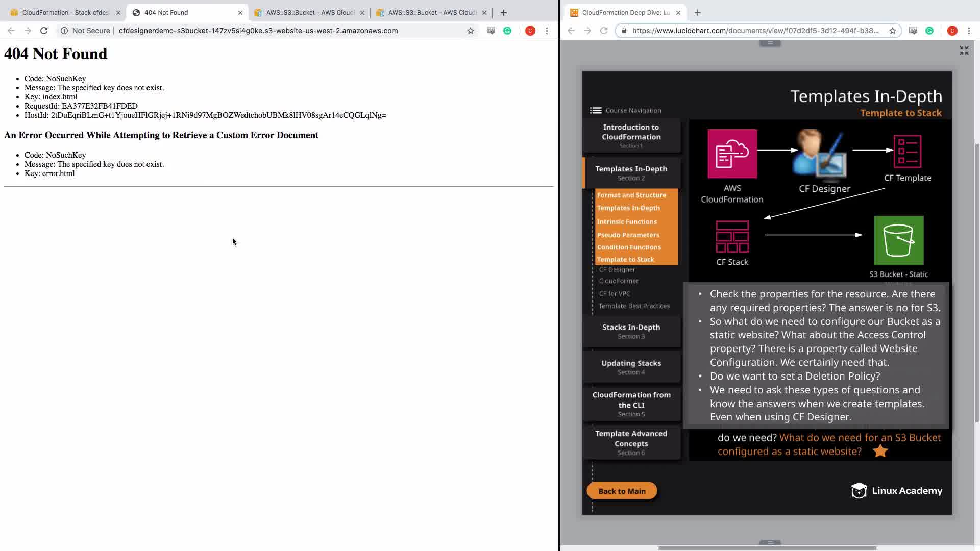Expand Introduction to CloudFormation section

coord(631,135)
